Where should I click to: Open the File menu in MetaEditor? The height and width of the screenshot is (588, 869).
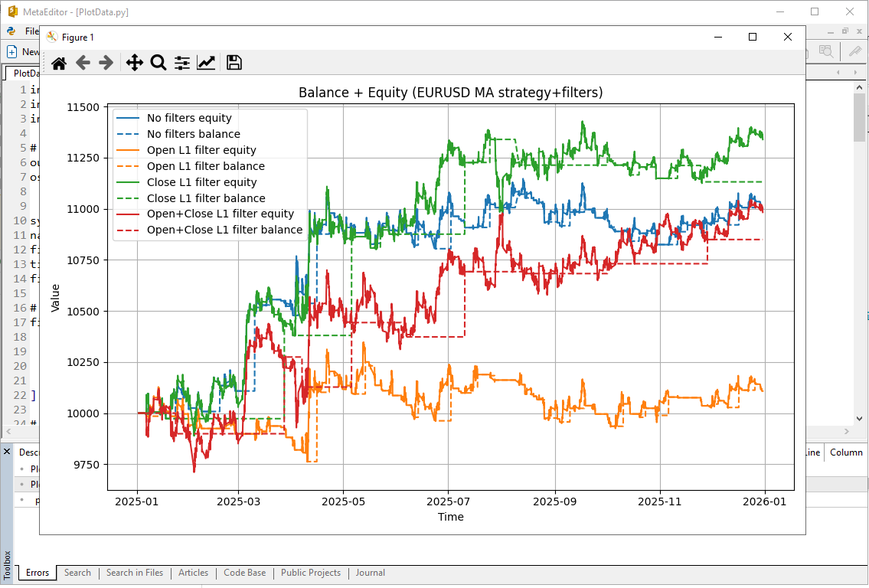tap(31, 31)
